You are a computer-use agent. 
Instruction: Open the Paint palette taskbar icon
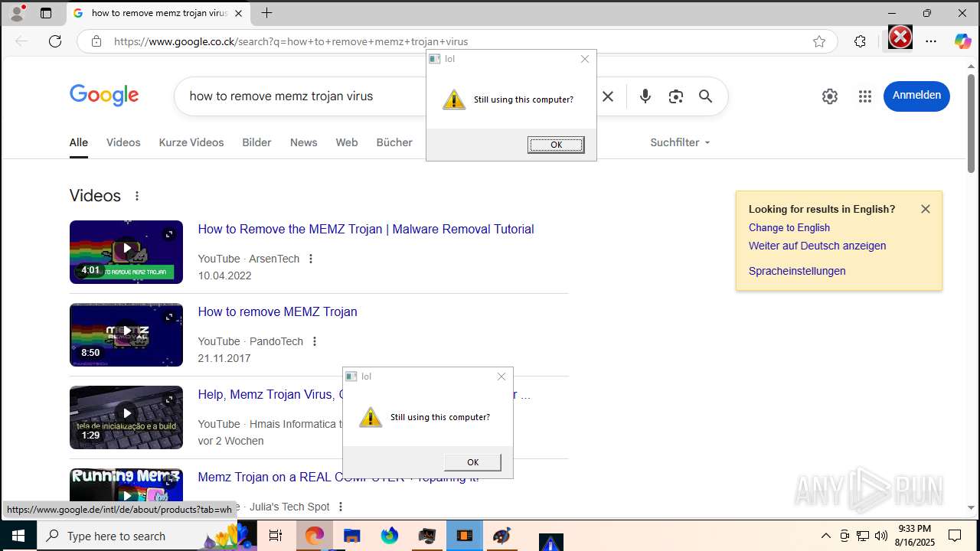pyautogui.click(x=502, y=536)
